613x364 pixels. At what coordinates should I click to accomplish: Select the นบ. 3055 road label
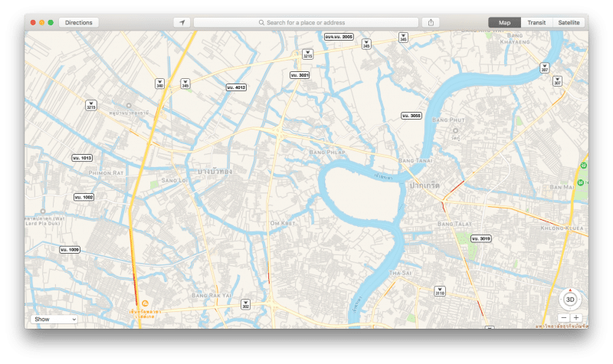411,116
